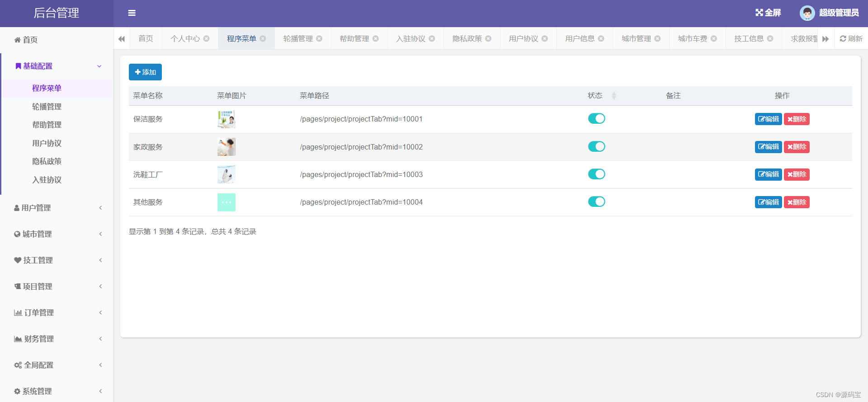Toggle status switch for 洗鞋工厂
Screen dimensions: 868x402
click(x=597, y=174)
